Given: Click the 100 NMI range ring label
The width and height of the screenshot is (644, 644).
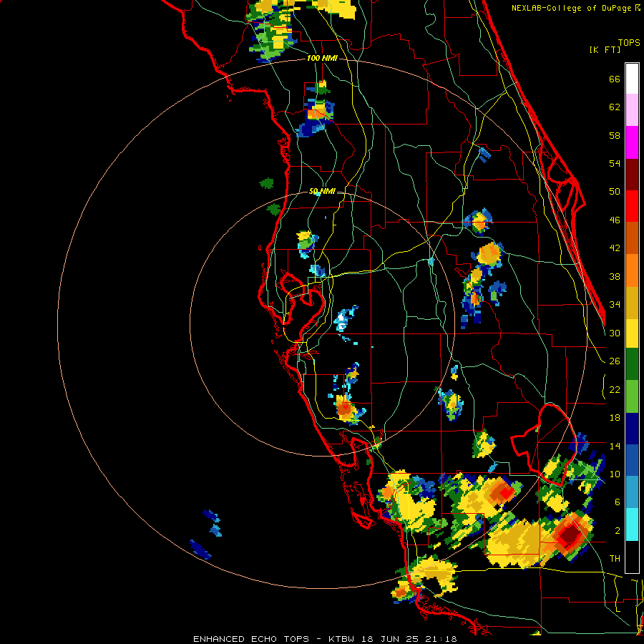Looking at the screenshot, I should pyautogui.click(x=322, y=59).
